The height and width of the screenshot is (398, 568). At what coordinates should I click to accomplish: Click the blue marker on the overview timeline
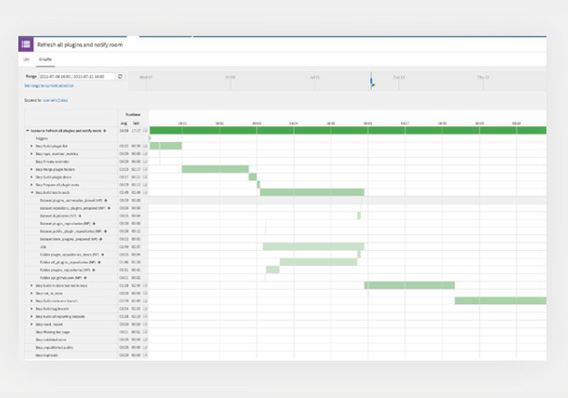(x=371, y=80)
